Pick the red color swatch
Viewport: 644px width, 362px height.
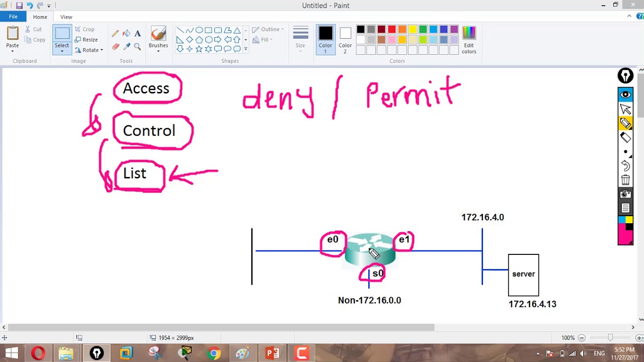(392, 30)
